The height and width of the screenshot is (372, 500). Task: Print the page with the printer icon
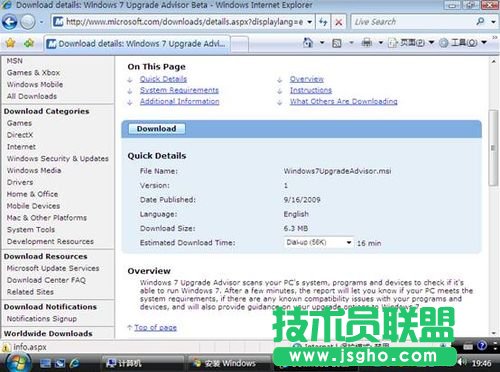coord(367,43)
